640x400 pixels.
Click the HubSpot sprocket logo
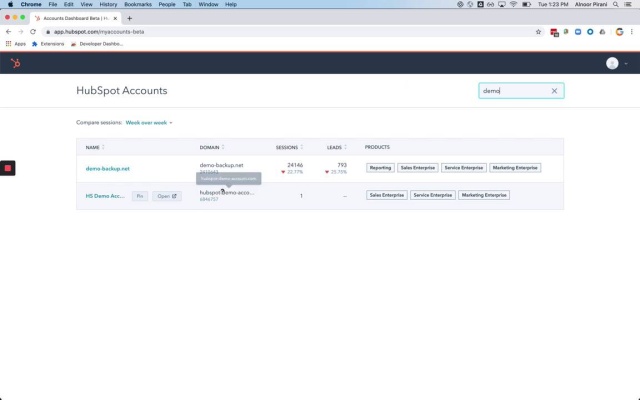coord(16,63)
